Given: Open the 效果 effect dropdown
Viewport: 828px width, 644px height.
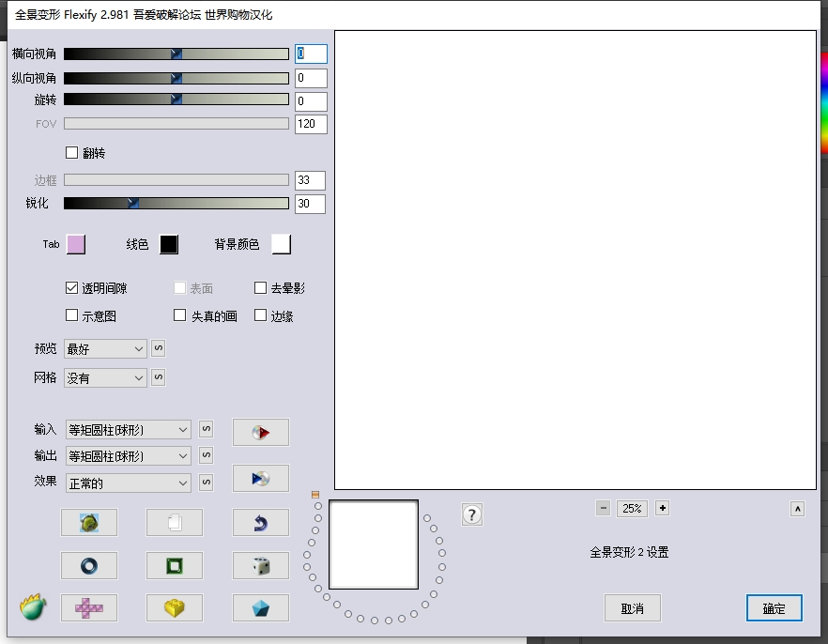Looking at the screenshot, I should (x=128, y=483).
